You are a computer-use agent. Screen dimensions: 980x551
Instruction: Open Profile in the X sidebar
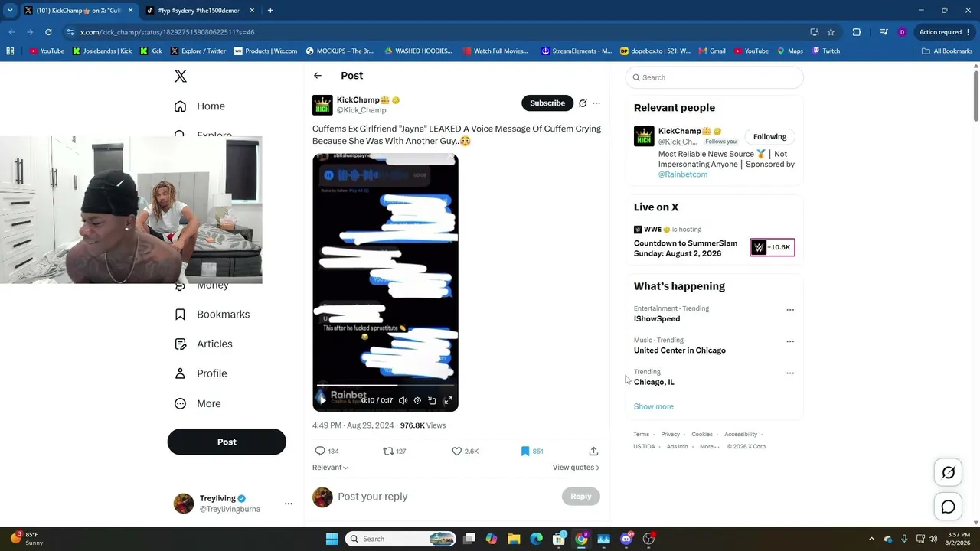[x=201, y=373]
